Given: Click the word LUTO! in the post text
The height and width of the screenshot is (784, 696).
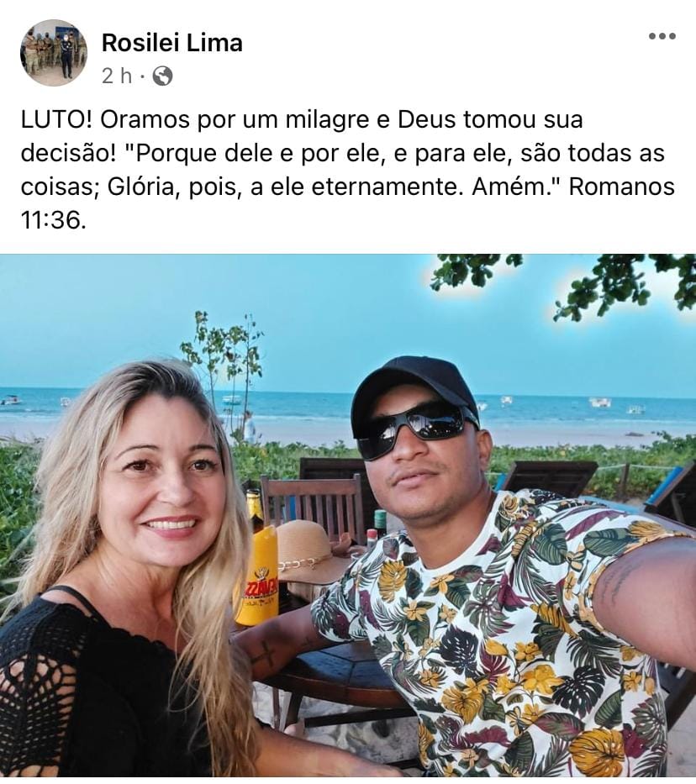Looking at the screenshot, I should point(57,120).
